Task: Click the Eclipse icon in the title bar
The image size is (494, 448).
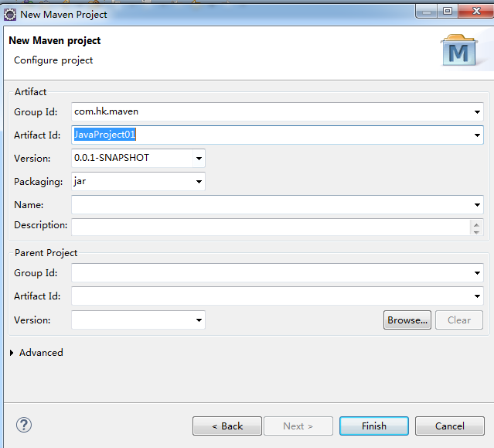Action: 10,15
